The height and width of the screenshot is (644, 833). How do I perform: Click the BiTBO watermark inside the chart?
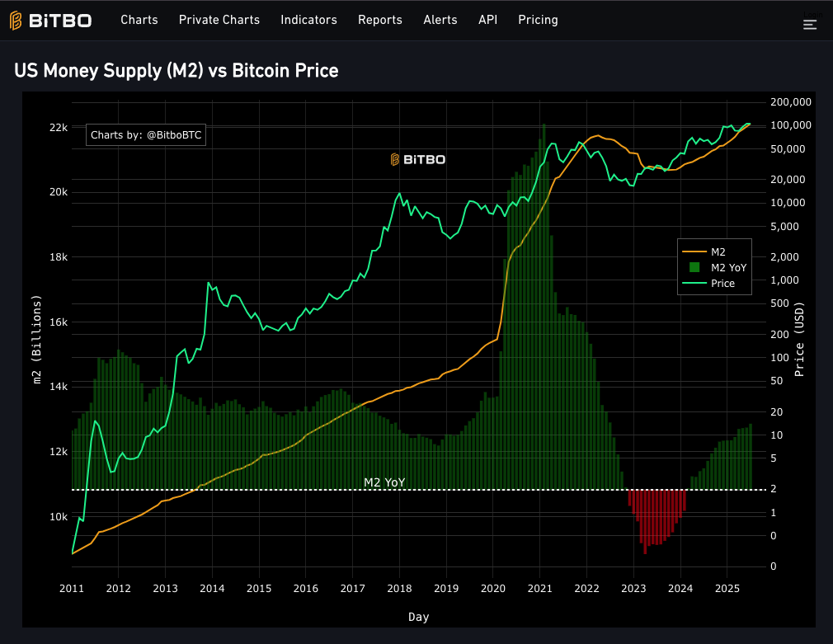[416, 159]
